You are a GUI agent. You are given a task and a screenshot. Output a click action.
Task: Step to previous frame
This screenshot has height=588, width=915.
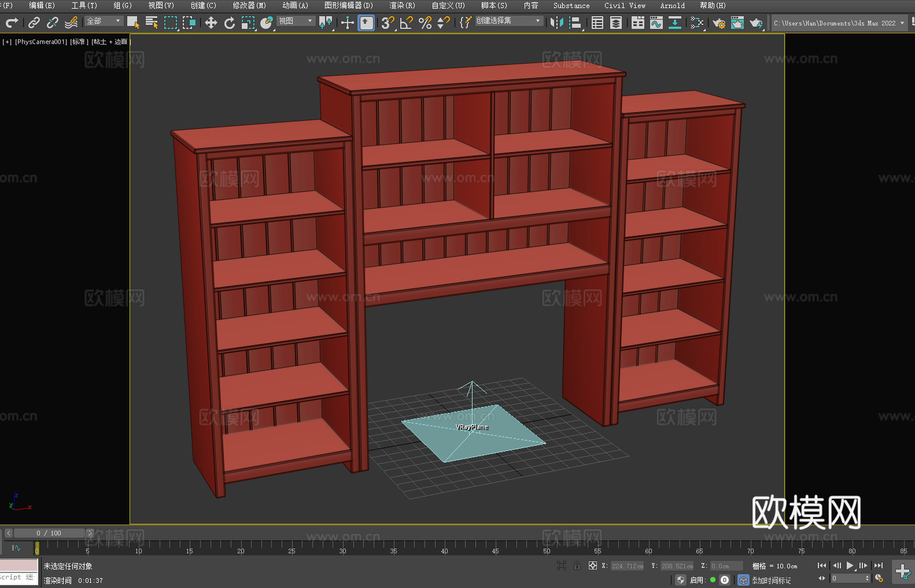(836, 565)
